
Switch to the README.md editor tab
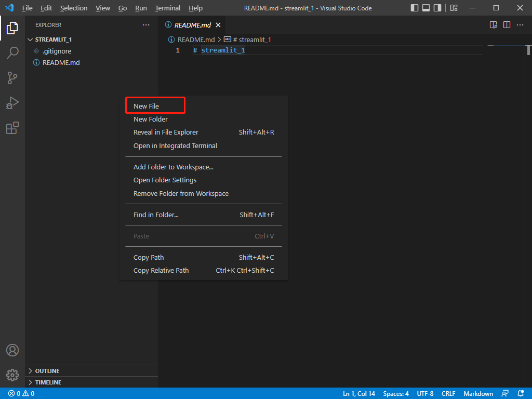tap(192, 25)
